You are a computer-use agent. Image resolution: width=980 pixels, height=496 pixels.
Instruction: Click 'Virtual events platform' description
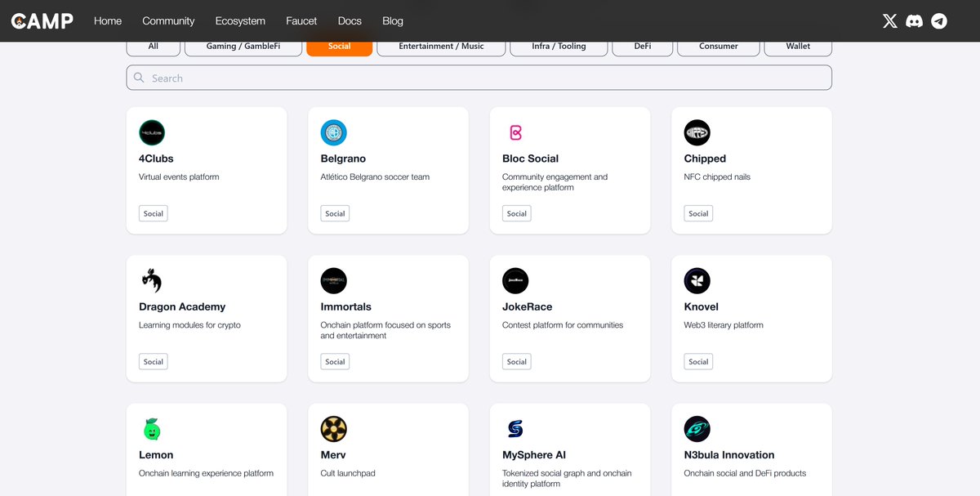179,177
